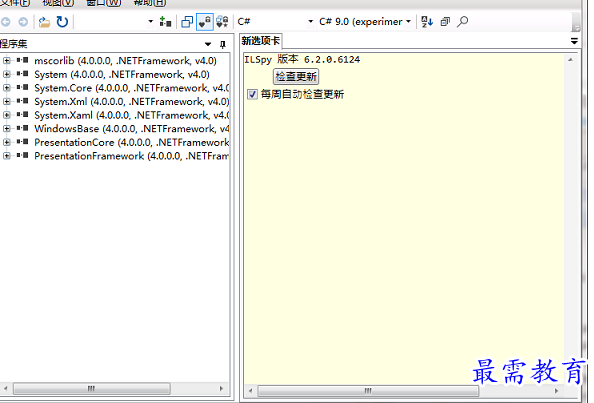This screenshot has width=594, height=403.
Task: Click the document pane scrollbar left arrow
Action: pyautogui.click(x=250, y=391)
